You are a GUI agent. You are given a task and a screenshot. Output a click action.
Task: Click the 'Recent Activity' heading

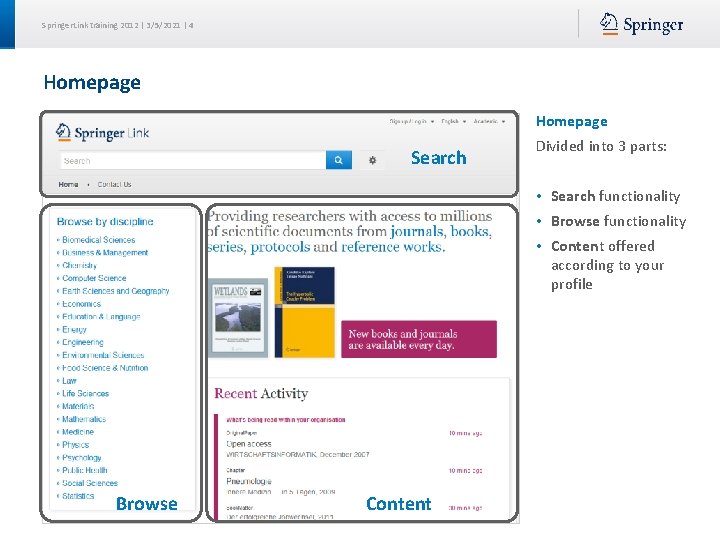pyautogui.click(x=261, y=394)
